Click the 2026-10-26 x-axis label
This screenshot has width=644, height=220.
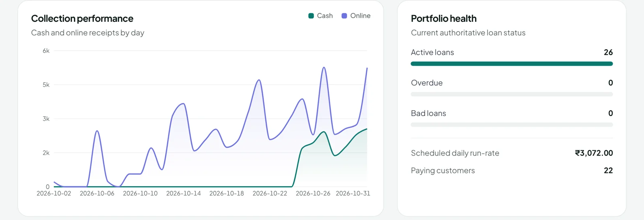coord(313,193)
